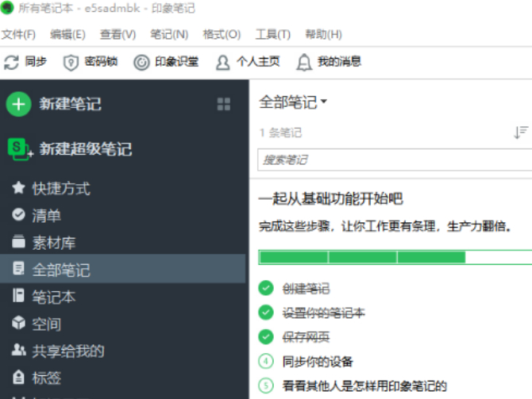The image size is (532, 399).
Task: Click notebook icon beside 笔记本
Action: point(18,295)
